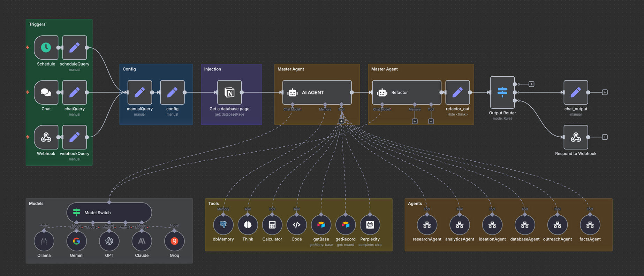The height and width of the screenshot is (276, 644).
Task: Open the Webhook trigger node
Action: 46,137
